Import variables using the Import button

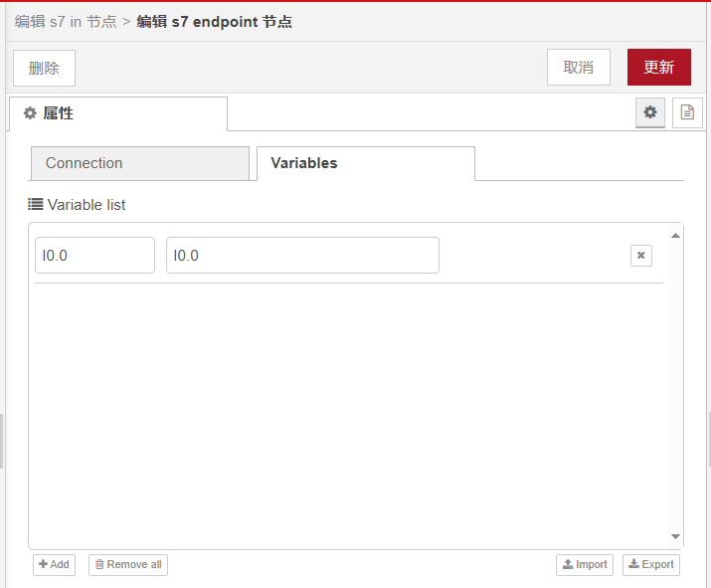pos(585,564)
